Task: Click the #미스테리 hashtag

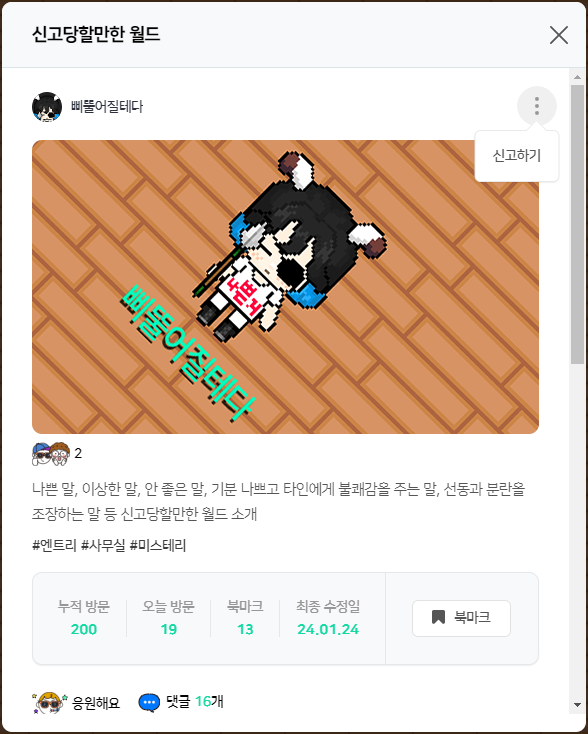Action: (158, 545)
